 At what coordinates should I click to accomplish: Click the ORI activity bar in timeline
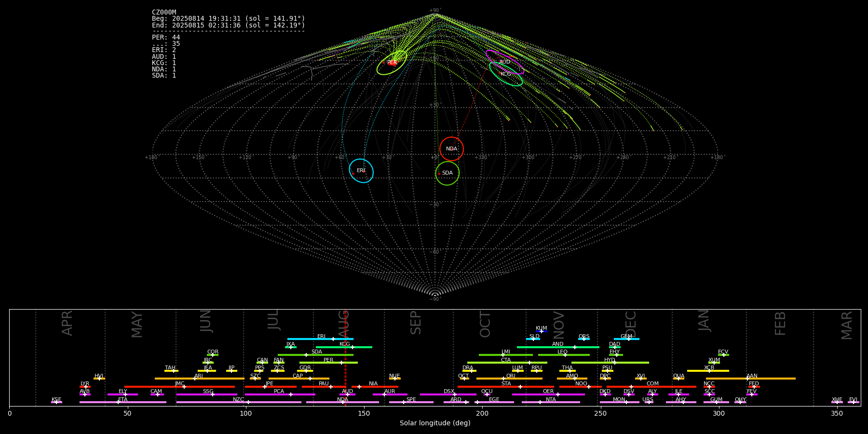509,379
